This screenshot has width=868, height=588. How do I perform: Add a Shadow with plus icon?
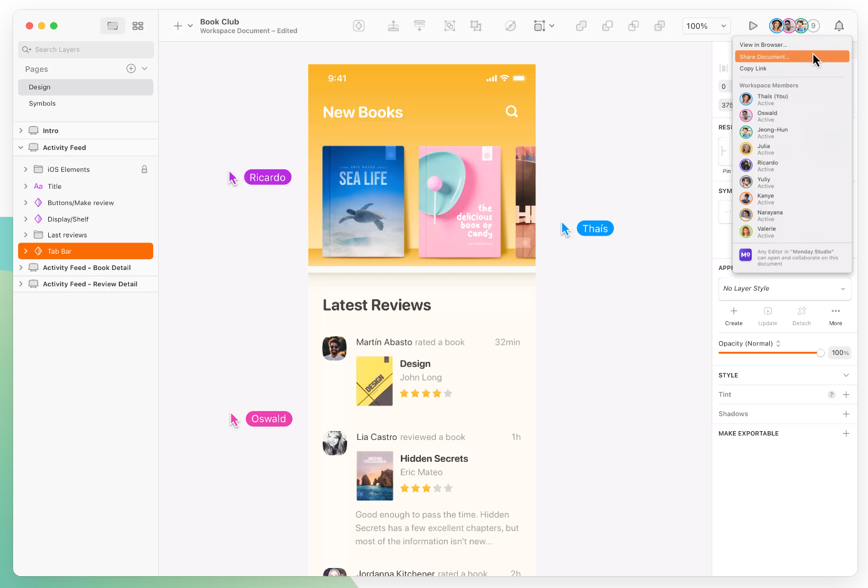click(846, 414)
